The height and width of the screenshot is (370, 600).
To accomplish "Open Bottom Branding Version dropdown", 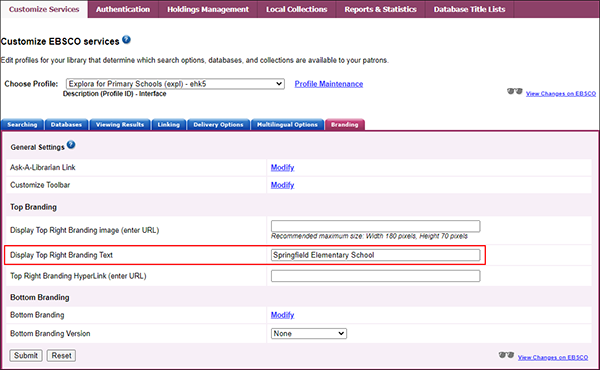I will 309,334.
